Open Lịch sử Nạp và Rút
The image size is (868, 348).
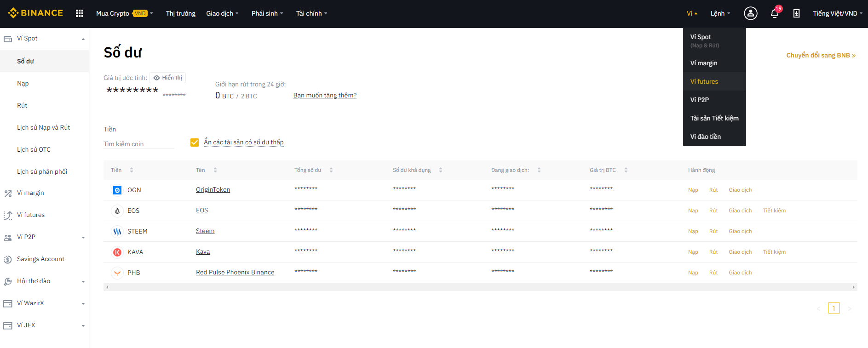point(45,127)
